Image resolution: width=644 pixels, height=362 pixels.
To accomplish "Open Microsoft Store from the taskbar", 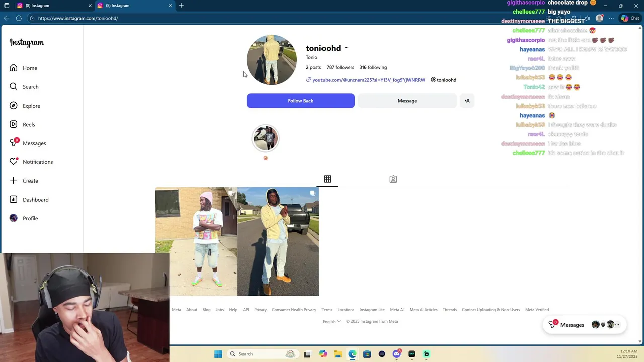I will (367, 354).
